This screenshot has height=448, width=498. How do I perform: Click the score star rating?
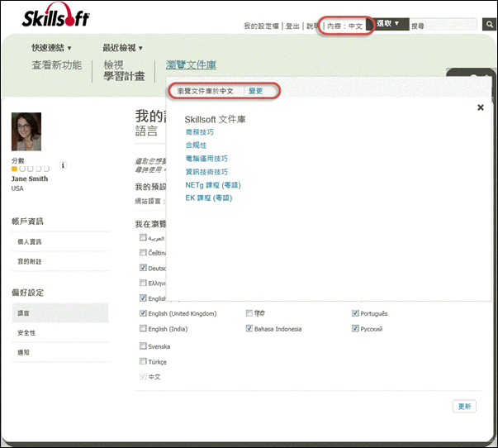(x=31, y=169)
